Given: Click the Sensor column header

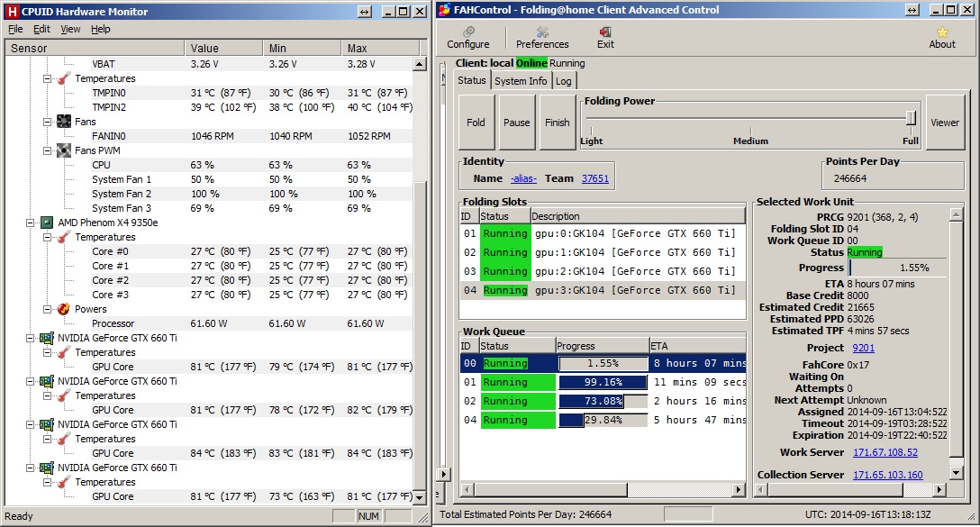Looking at the screenshot, I should [95, 48].
